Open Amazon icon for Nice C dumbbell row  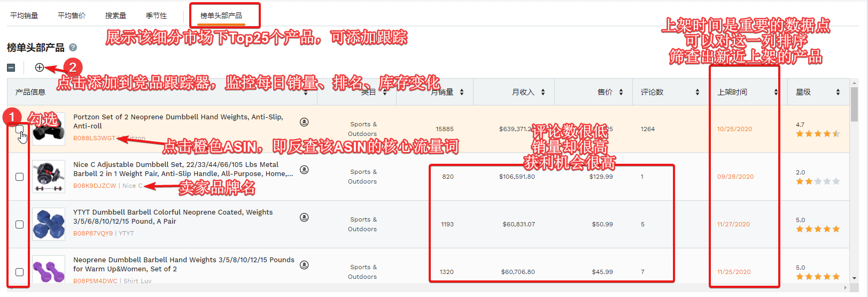tap(304, 170)
